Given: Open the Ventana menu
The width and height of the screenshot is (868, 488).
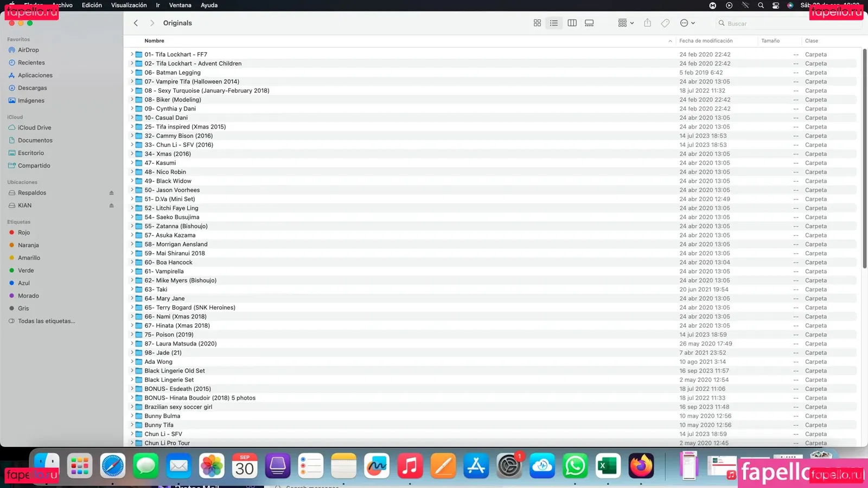Looking at the screenshot, I should [180, 5].
